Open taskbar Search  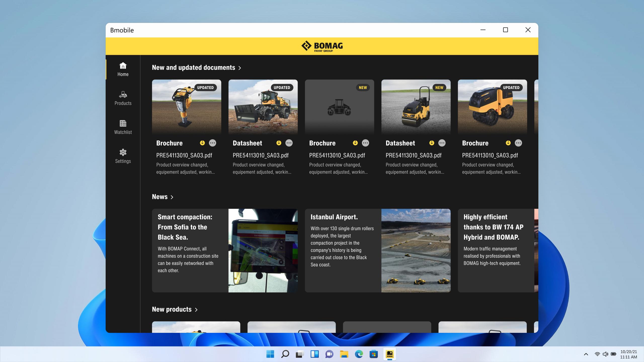coord(285,354)
